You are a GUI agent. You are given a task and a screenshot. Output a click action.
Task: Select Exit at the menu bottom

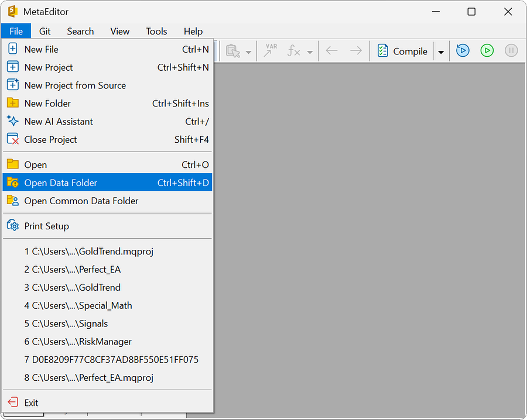click(108, 402)
